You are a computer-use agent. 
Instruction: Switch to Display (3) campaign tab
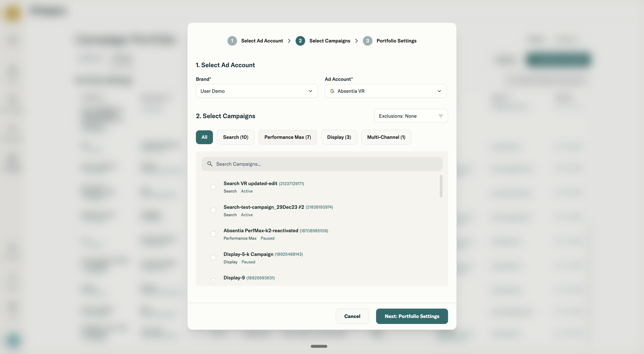tap(339, 137)
